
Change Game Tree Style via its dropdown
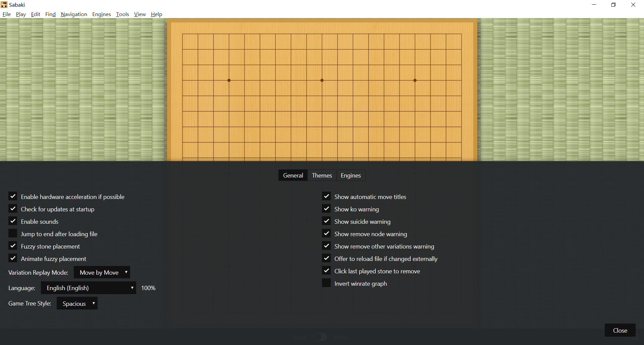point(77,303)
